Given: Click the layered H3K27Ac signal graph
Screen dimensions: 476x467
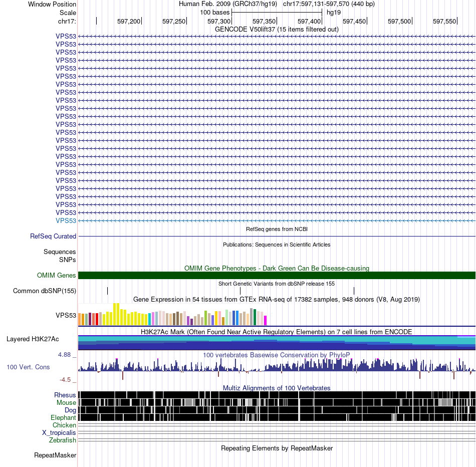Looking at the screenshot, I should click(277, 343).
